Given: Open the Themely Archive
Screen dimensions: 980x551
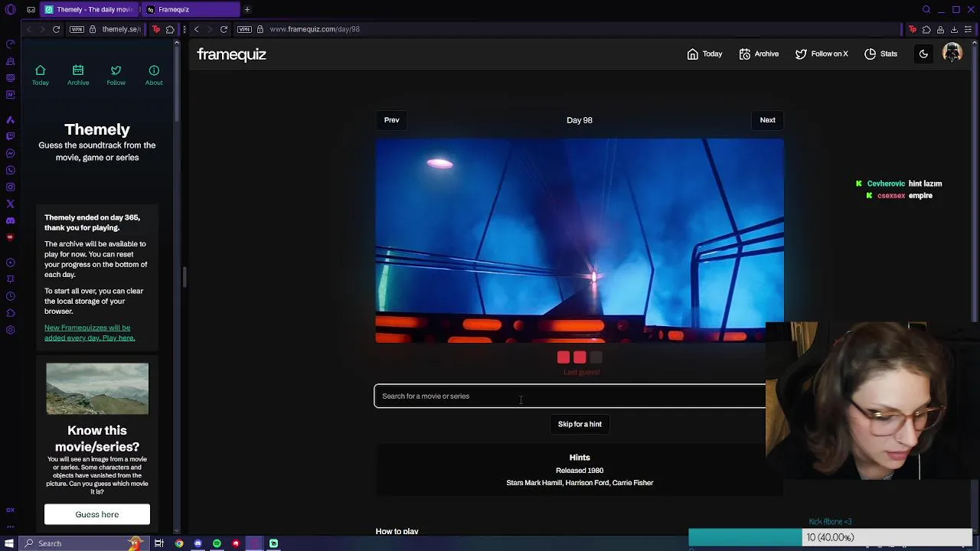Looking at the screenshot, I should (x=78, y=75).
